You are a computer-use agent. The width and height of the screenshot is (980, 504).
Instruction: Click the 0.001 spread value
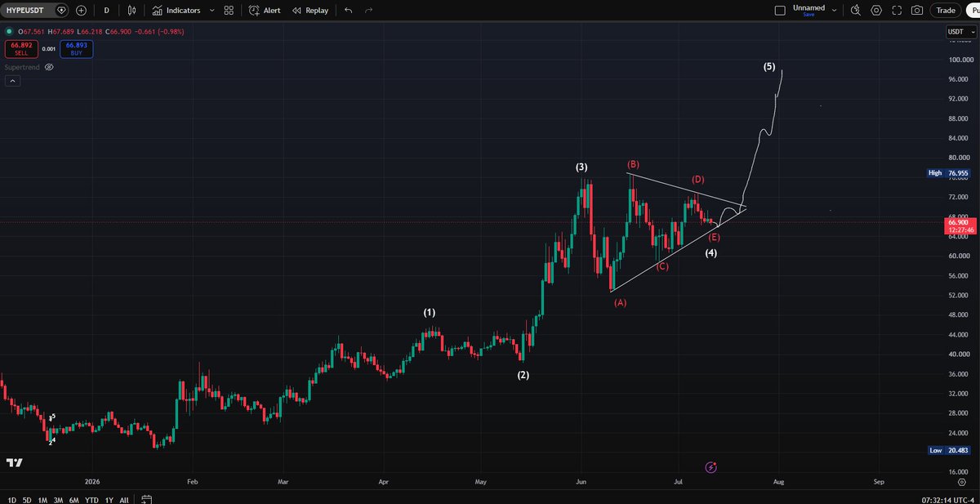[x=48, y=49]
